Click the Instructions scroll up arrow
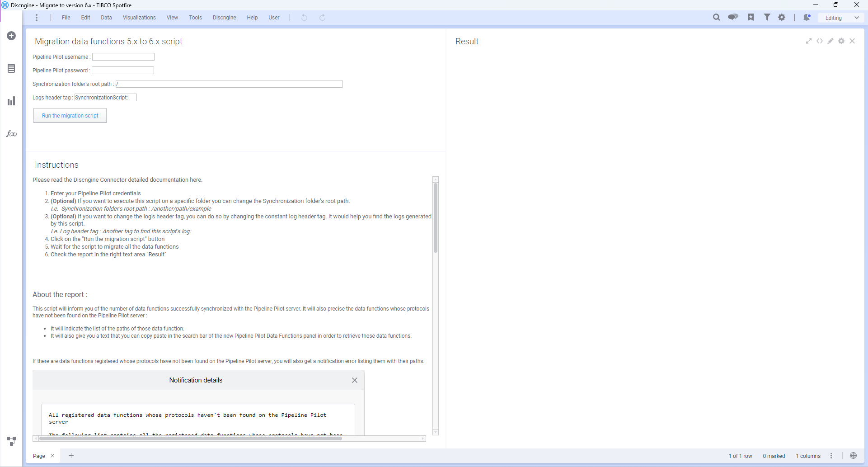The width and height of the screenshot is (868, 467). pyautogui.click(x=436, y=179)
